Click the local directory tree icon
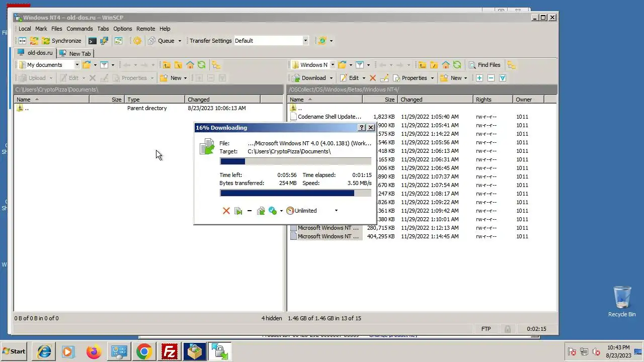Viewport: 644px width, 362px height. point(216,65)
